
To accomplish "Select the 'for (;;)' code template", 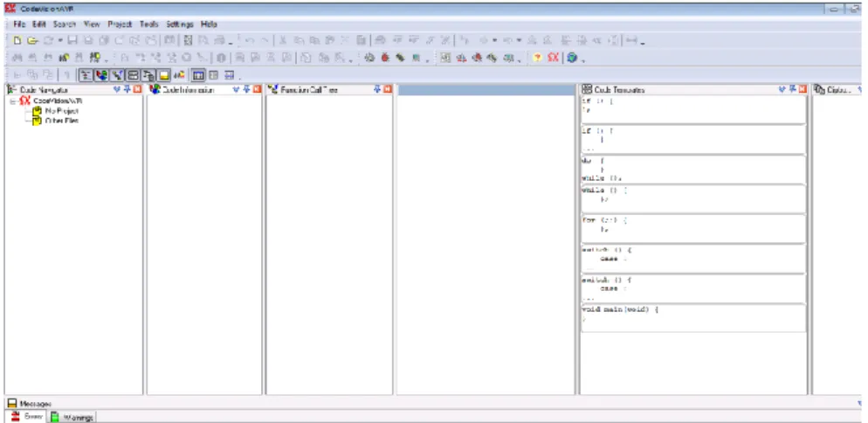I will click(x=693, y=228).
